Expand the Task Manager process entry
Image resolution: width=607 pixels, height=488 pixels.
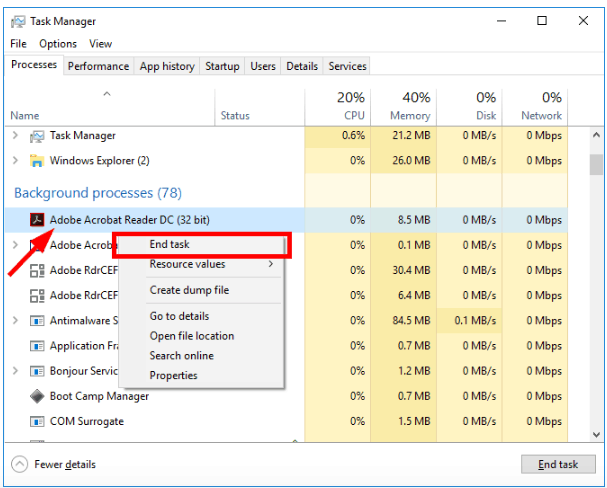tap(15, 136)
